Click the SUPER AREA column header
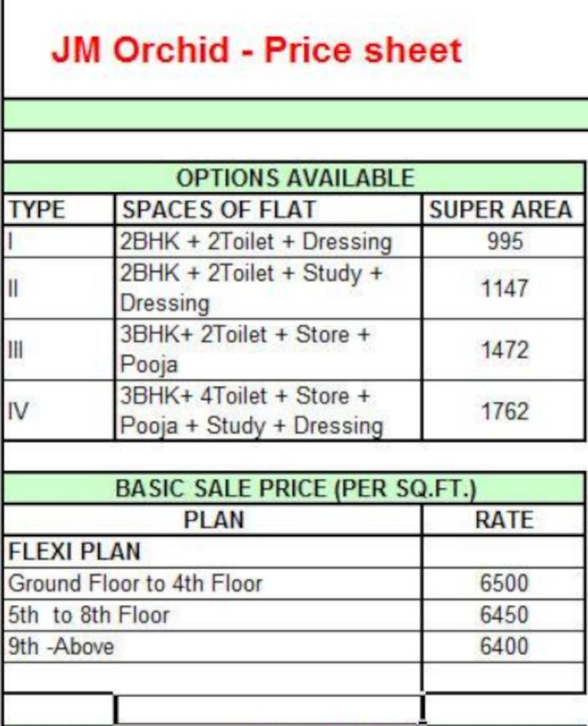This screenshot has height=726, width=588. 501,210
